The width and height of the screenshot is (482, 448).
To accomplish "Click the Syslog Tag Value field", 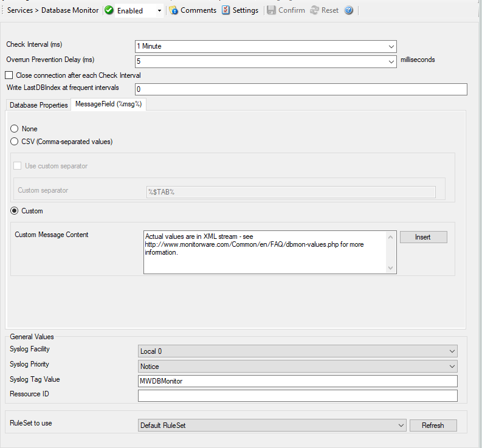I will pos(297,381).
